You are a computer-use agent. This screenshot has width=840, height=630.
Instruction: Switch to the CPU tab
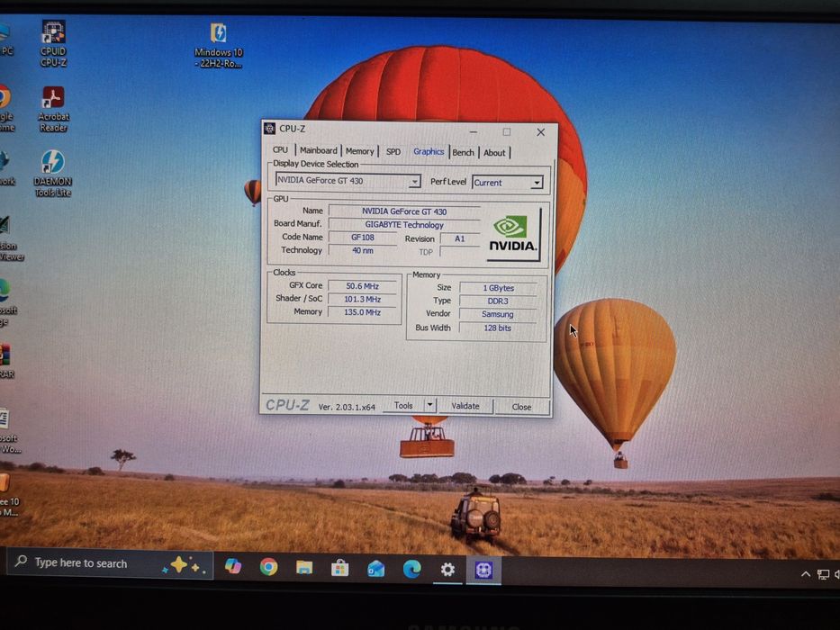[280, 150]
